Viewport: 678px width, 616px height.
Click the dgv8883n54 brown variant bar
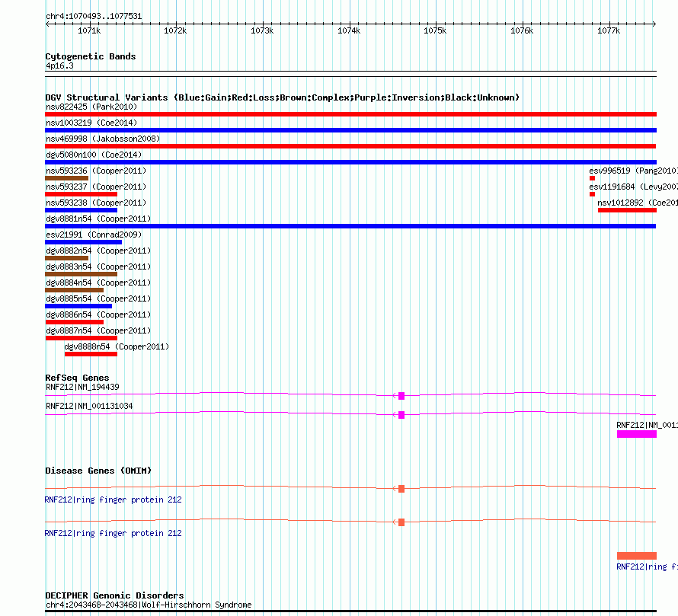[82, 274]
